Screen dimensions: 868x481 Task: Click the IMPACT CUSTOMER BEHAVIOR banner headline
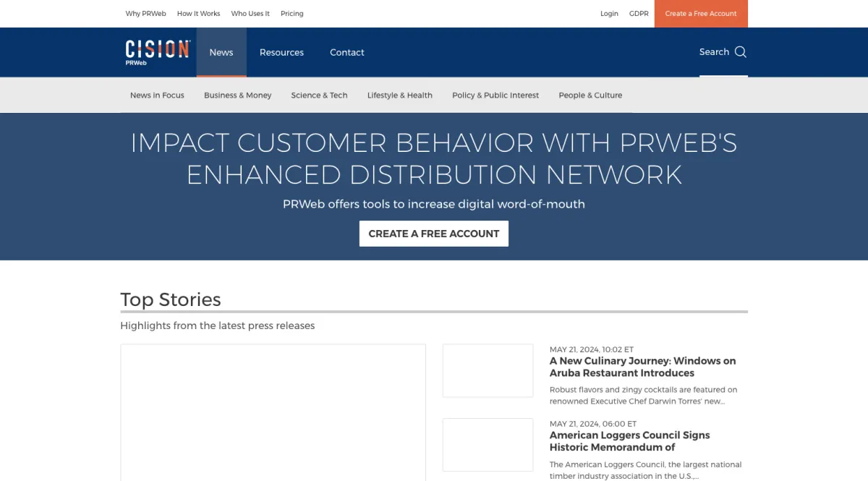coord(434,158)
